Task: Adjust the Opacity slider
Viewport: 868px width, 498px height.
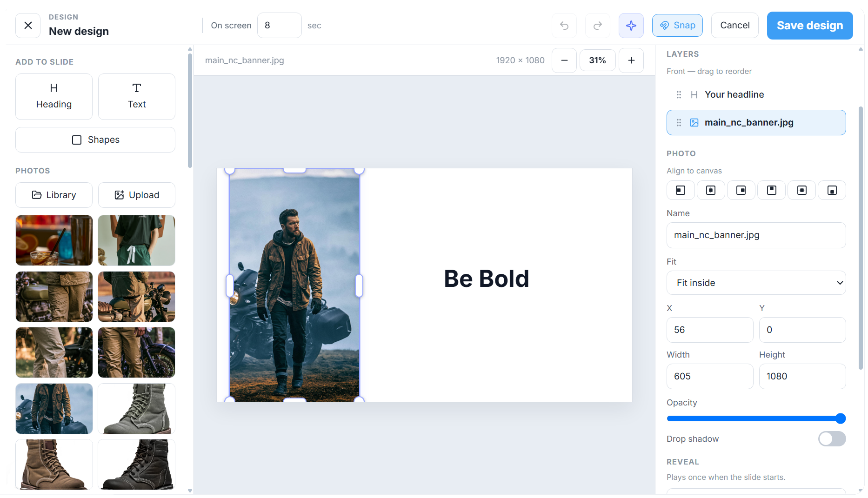Action: click(756, 418)
